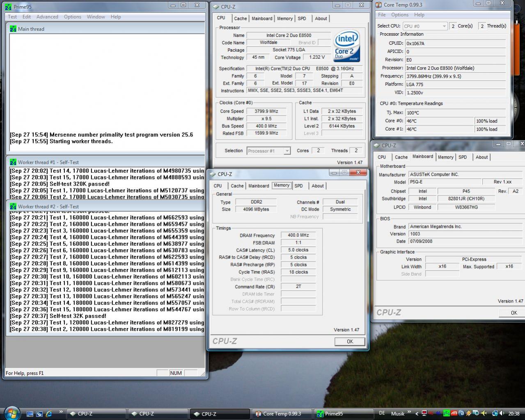Click Prime95 taskbar button

pyautogui.click(x=344, y=414)
